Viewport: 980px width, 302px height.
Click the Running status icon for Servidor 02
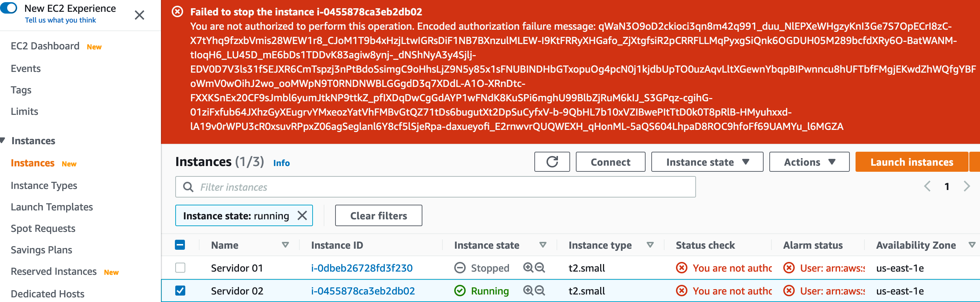click(460, 291)
